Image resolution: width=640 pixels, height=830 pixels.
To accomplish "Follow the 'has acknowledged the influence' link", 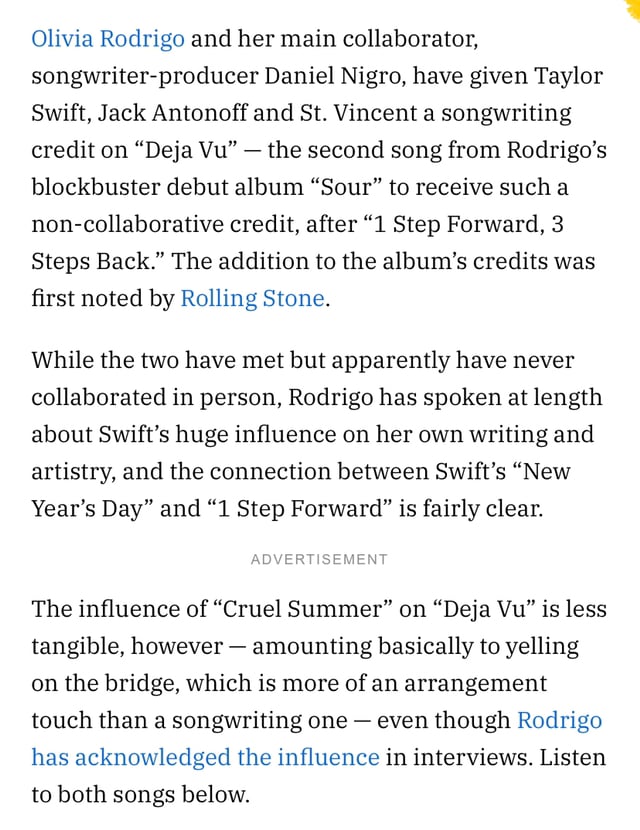I will click(x=205, y=757).
